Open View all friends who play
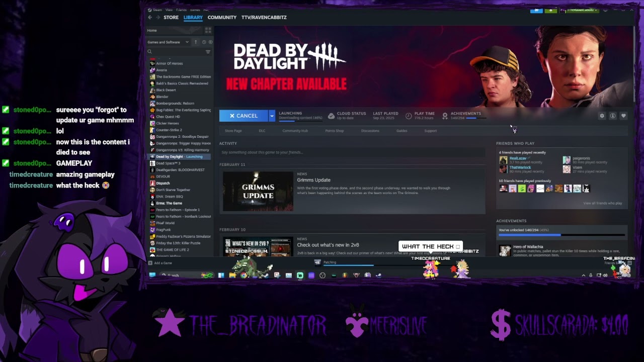Image resolution: width=644 pixels, height=362 pixels. click(x=603, y=203)
